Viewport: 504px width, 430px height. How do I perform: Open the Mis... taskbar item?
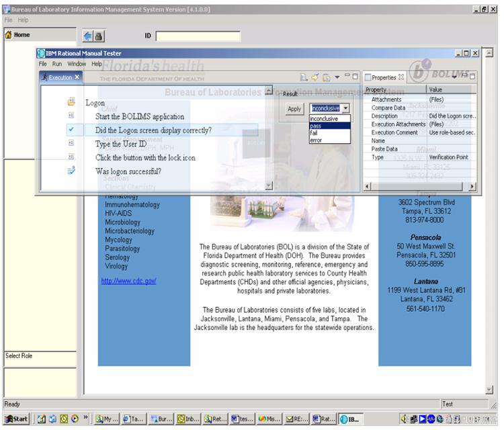click(269, 419)
